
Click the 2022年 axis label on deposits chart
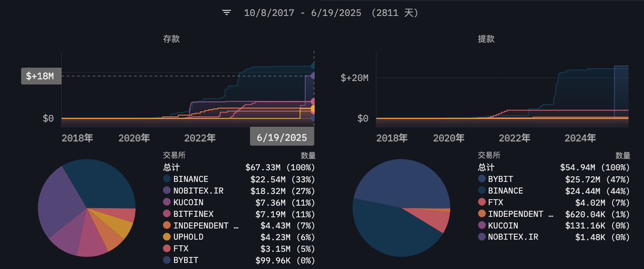[200, 138]
